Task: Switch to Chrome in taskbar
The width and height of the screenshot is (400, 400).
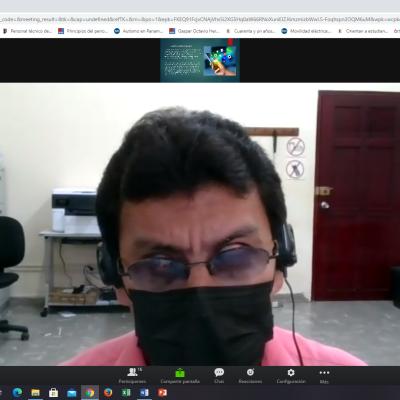Action: pos(90,393)
